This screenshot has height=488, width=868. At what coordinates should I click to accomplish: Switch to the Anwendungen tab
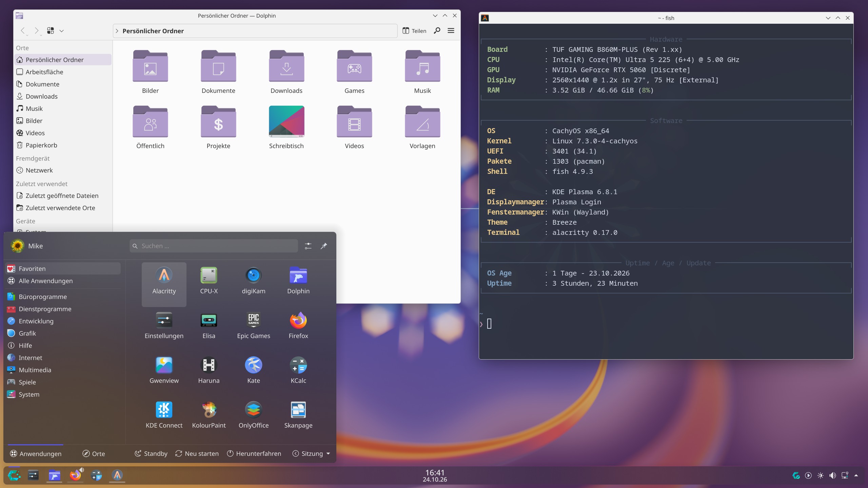click(x=36, y=453)
